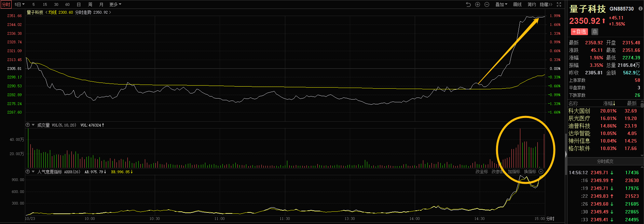Switch to the 周 weekly chart
This screenshot has width=644, height=224.
[x=90, y=4]
